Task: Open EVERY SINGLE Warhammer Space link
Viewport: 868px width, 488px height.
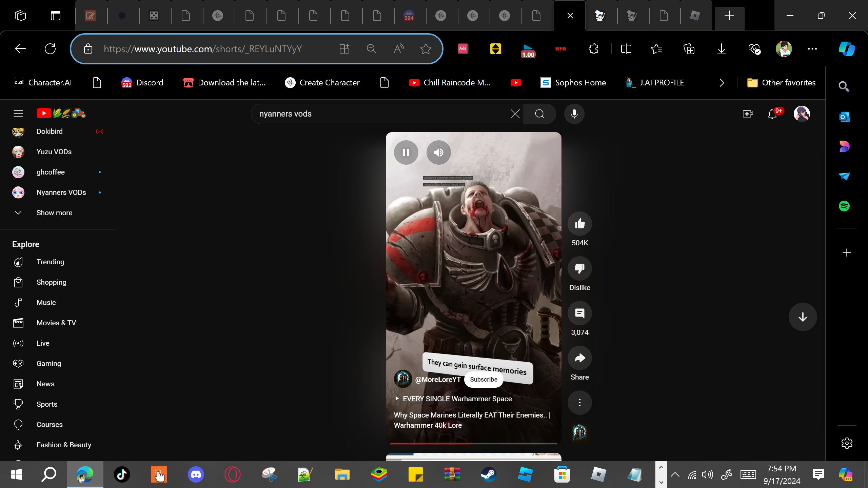Action: tap(457, 399)
